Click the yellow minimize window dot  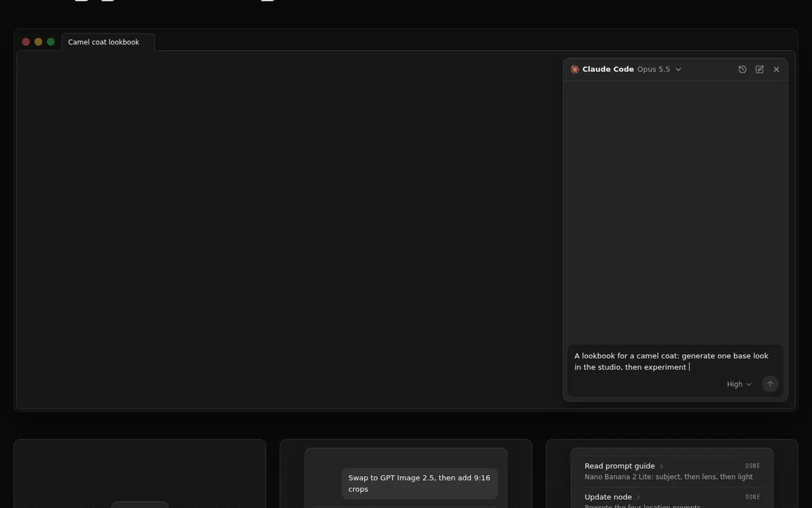pyautogui.click(x=38, y=42)
